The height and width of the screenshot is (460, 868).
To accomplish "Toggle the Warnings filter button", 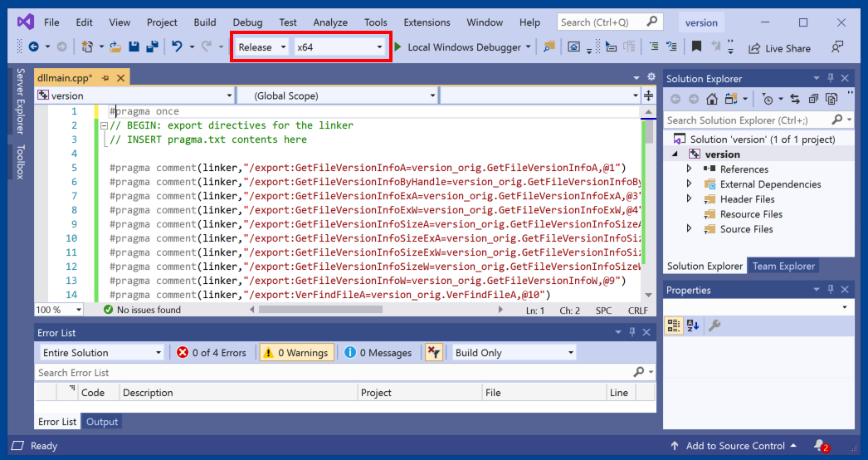I will 296,353.
